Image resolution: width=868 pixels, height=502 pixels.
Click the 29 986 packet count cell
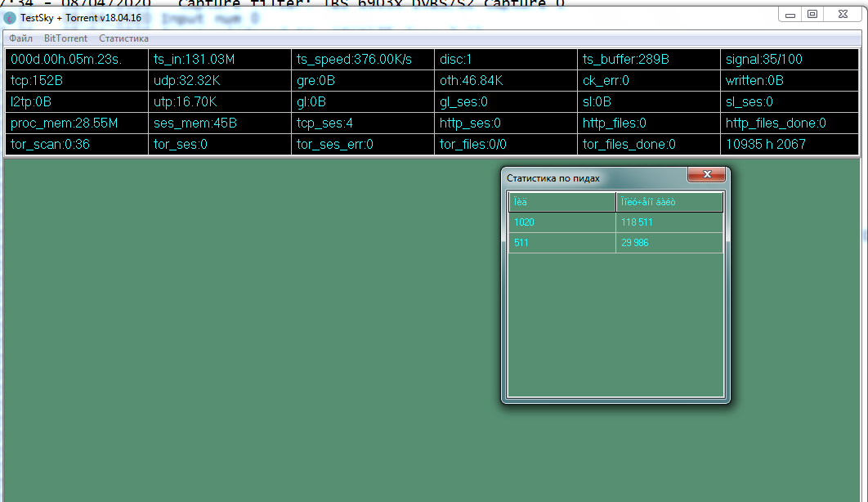coord(669,243)
